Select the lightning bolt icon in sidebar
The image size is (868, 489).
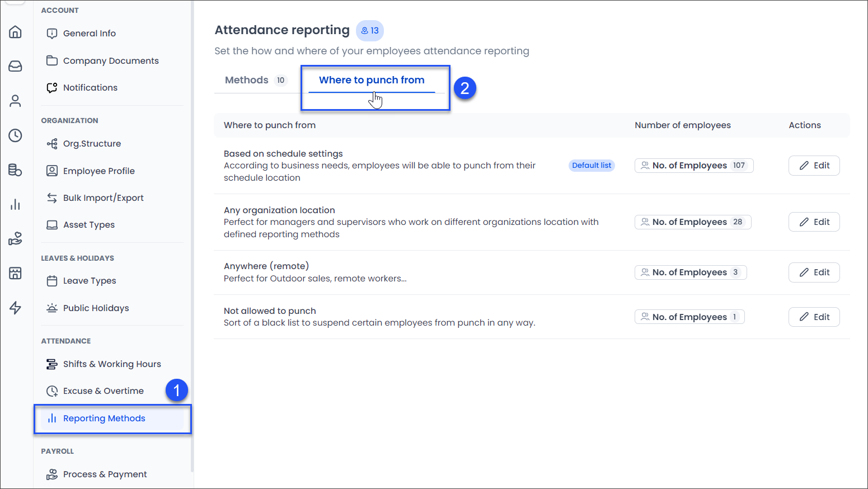click(x=16, y=308)
